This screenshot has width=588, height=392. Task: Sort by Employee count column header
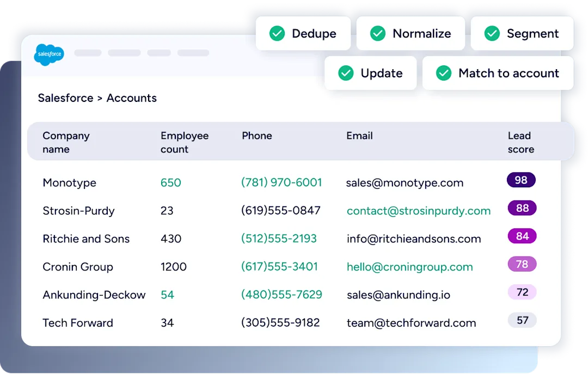click(x=185, y=142)
